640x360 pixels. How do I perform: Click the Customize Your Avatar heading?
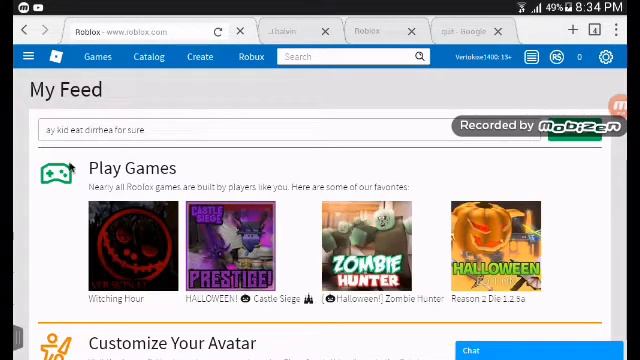pyautogui.click(x=172, y=343)
